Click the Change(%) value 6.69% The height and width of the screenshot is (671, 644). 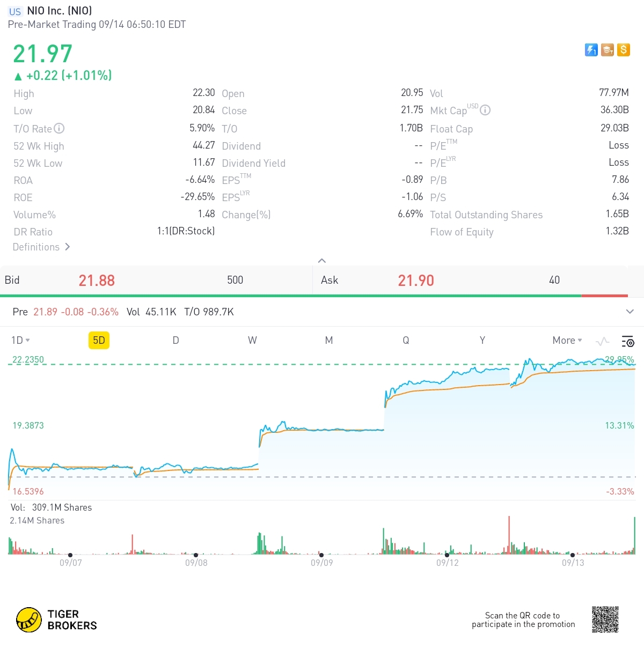tap(411, 214)
